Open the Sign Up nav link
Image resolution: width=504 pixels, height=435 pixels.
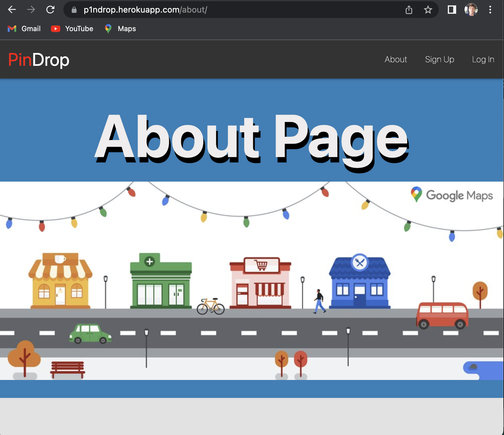click(439, 60)
